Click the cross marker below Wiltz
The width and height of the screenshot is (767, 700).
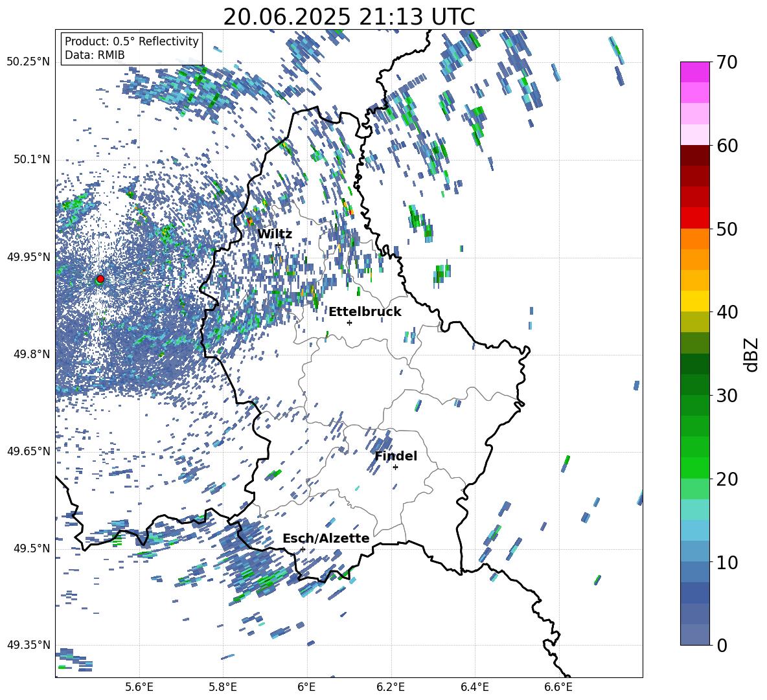coord(279,244)
